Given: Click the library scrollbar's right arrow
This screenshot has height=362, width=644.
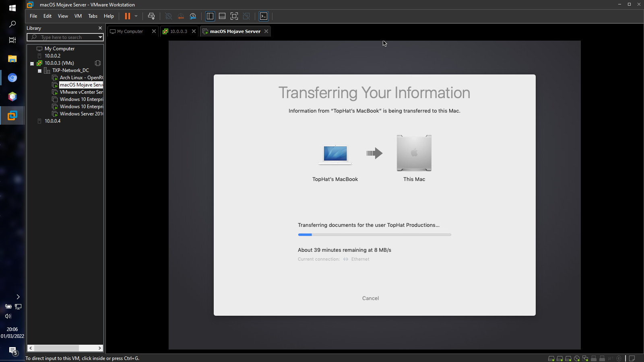Looking at the screenshot, I should tap(100, 348).
